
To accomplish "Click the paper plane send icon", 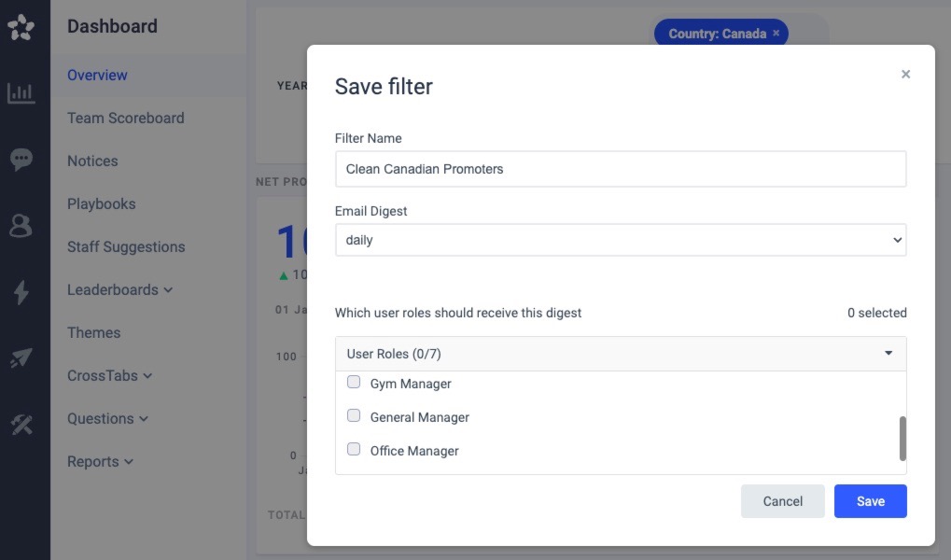I will point(21,358).
